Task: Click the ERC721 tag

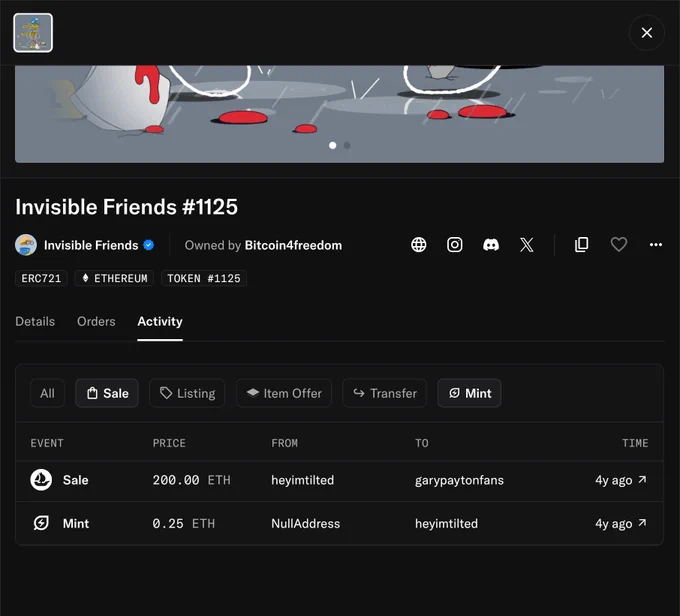Action: tap(41, 278)
